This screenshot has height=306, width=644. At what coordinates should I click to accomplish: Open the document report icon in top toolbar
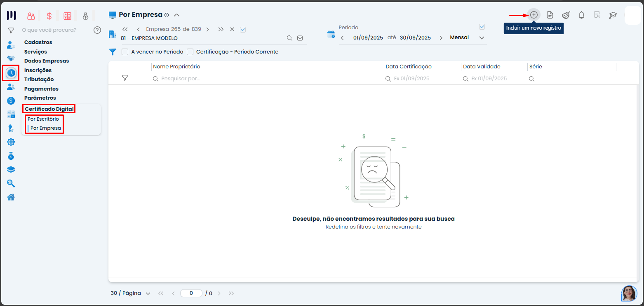pyautogui.click(x=550, y=15)
